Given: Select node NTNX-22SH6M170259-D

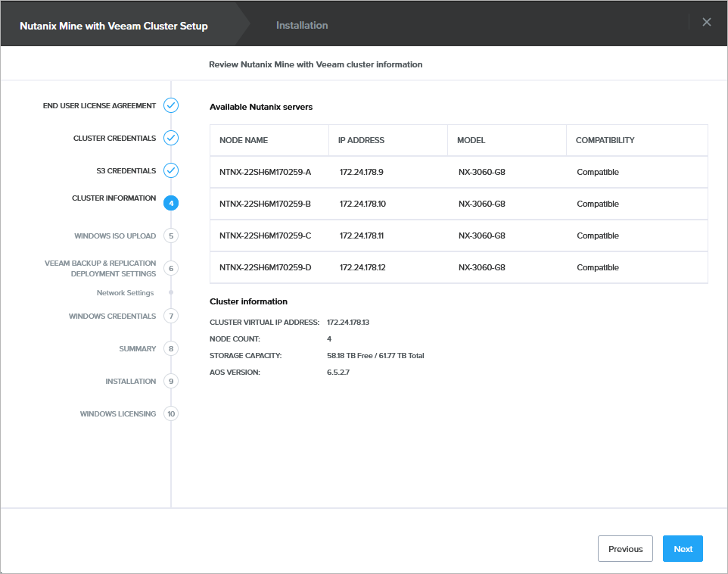Looking at the screenshot, I should point(265,268).
